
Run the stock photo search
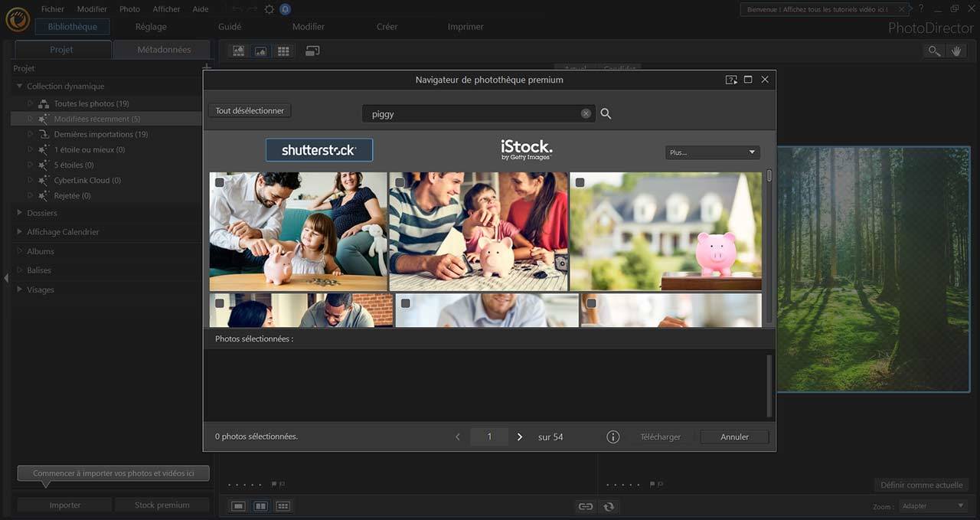pos(606,113)
